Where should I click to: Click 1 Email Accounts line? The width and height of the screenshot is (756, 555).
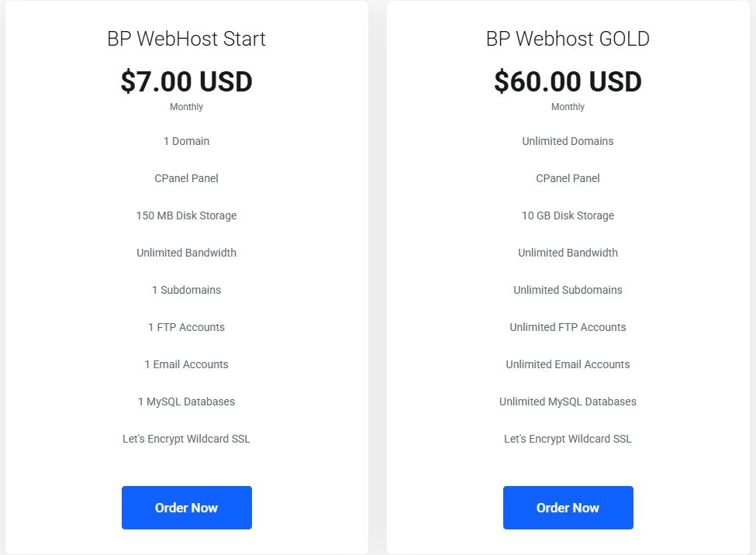(186, 364)
